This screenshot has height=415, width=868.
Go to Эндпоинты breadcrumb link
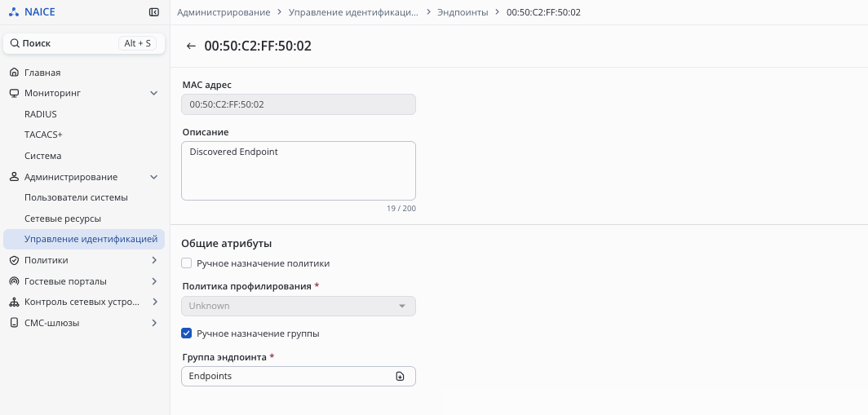point(463,12)
